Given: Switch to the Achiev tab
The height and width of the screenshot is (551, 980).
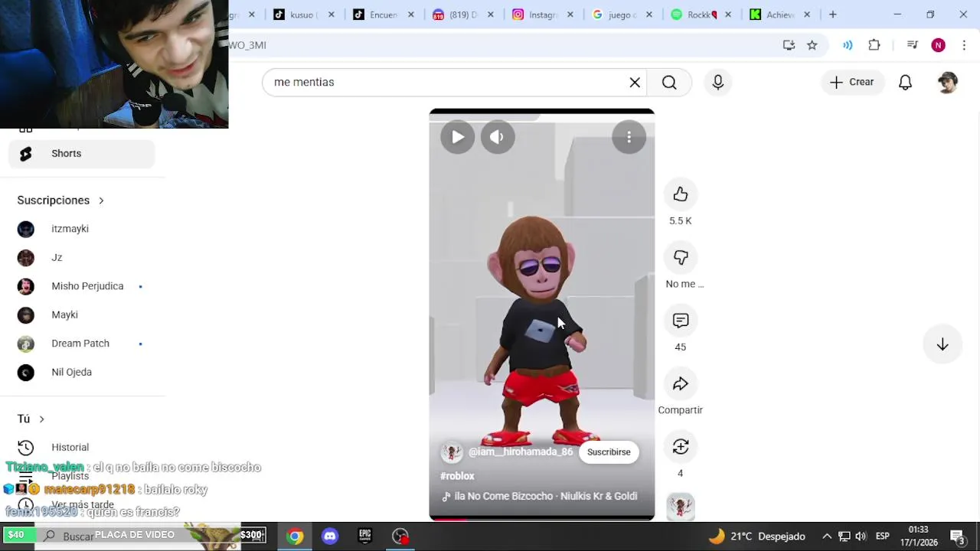Looking at the screenshot, I should tap(779, 15).
